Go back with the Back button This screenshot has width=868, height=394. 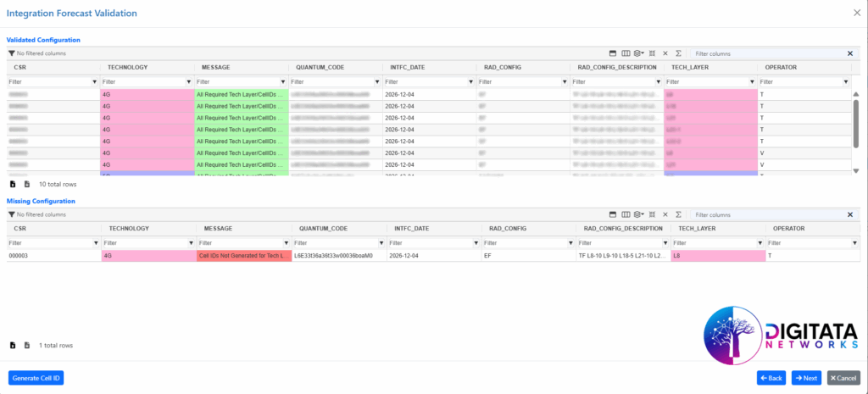pos(771,378)
